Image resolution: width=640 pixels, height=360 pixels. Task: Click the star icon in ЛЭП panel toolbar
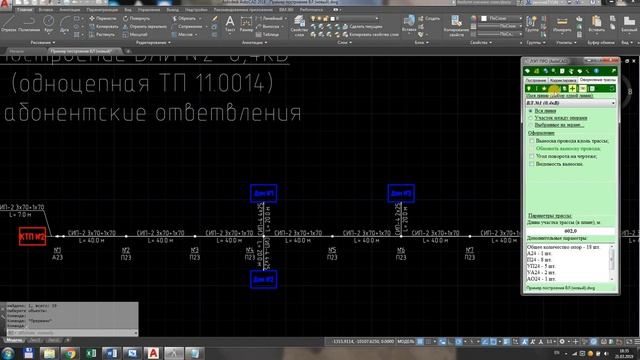point(544,89)
